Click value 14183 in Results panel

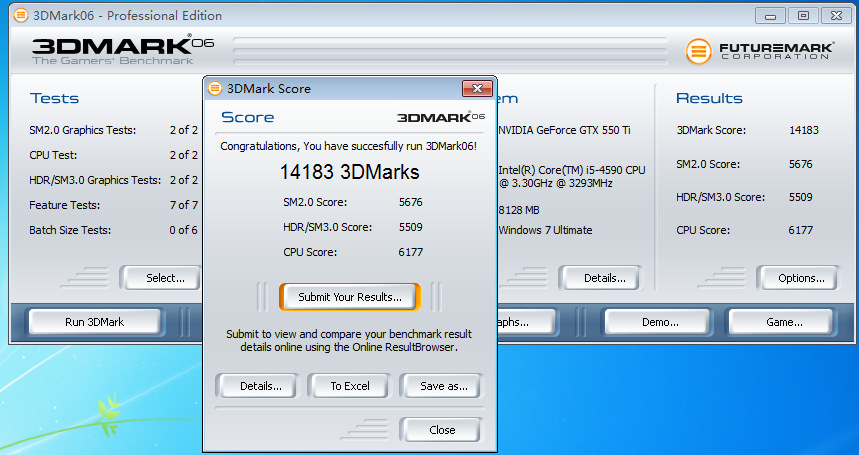point(804,130)
